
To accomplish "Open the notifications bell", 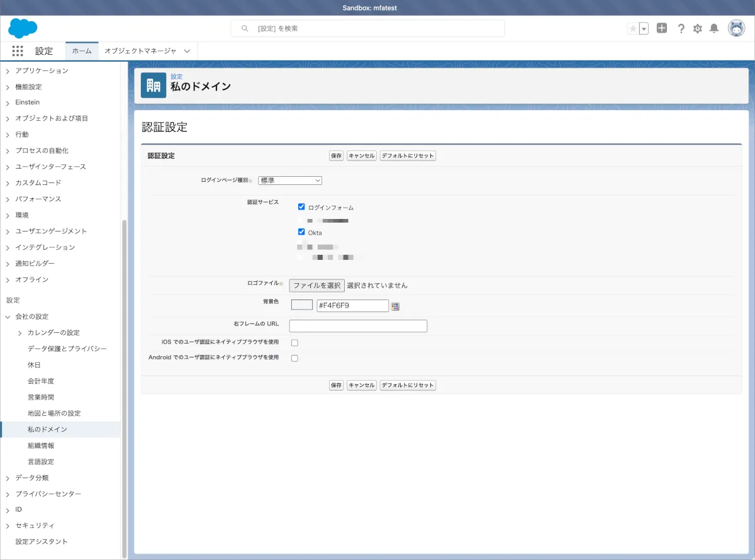I will click(714, 28).
